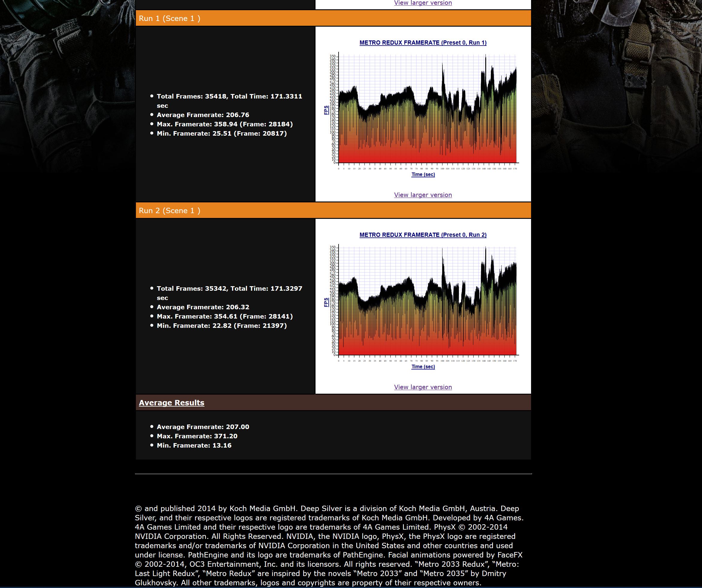702x588 pixels.
Task: Click View larger version below Run 2 graph
Action: click(x=423, y=387)
